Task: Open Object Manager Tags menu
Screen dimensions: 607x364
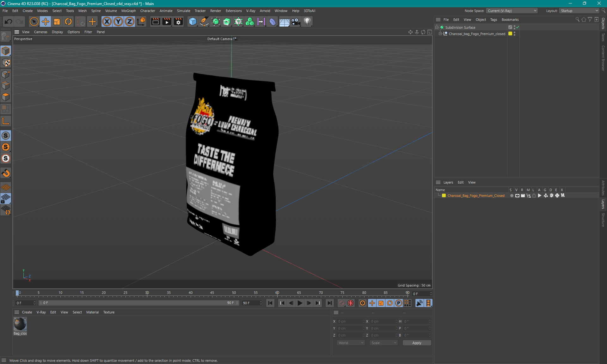Action: click(494, 20)
